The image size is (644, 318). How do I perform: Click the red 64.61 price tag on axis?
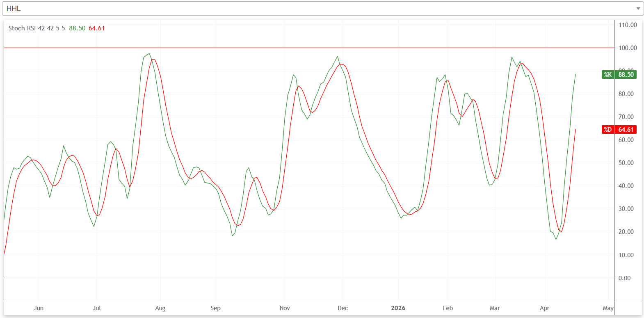pyautogui.click(x=626, y=130)
